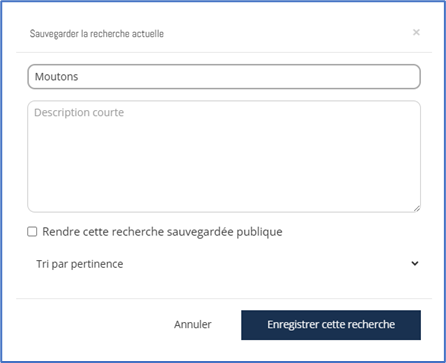Image resolution: width=446 pixels, height=363 pixels.
Task: Save the search using the dark blue button
Action: [x=331, y=325]
